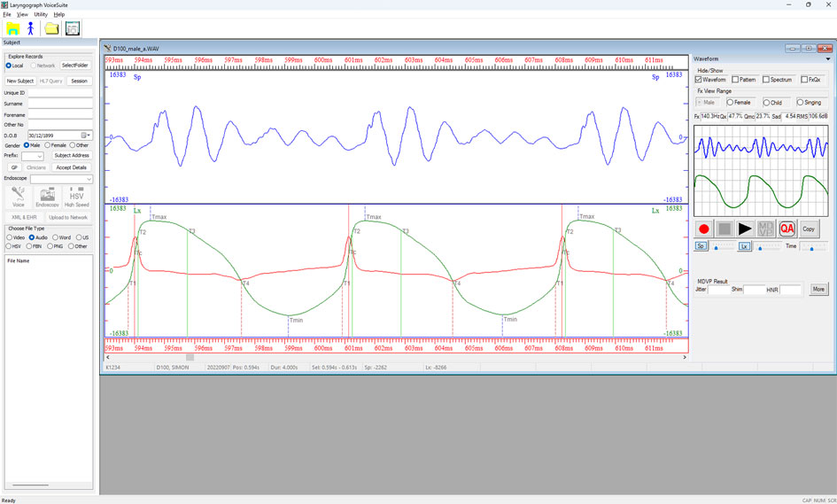The height and width of the screenshot is (504, 837).
Task: Click the Jitter result field
Action: coord(718,290)
